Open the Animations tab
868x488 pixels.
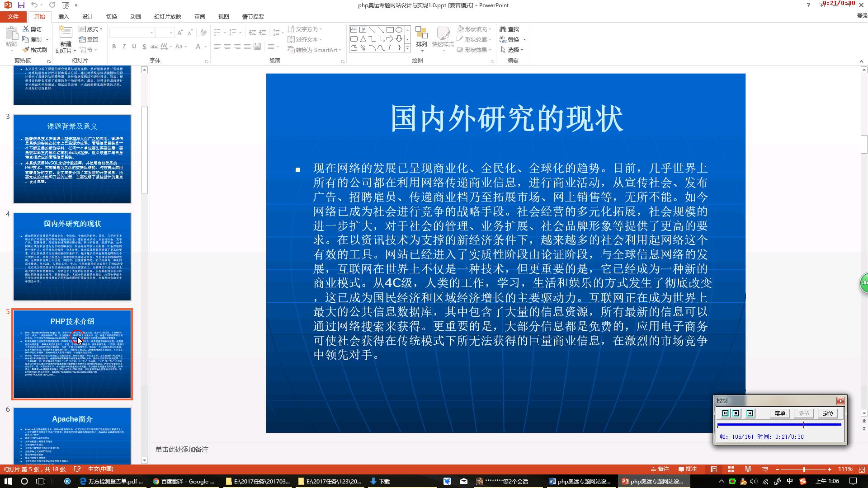coord(135,16)
